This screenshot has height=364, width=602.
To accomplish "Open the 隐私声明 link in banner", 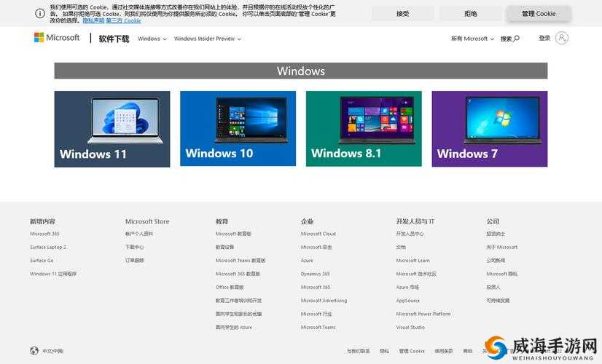I will point(93,20).
